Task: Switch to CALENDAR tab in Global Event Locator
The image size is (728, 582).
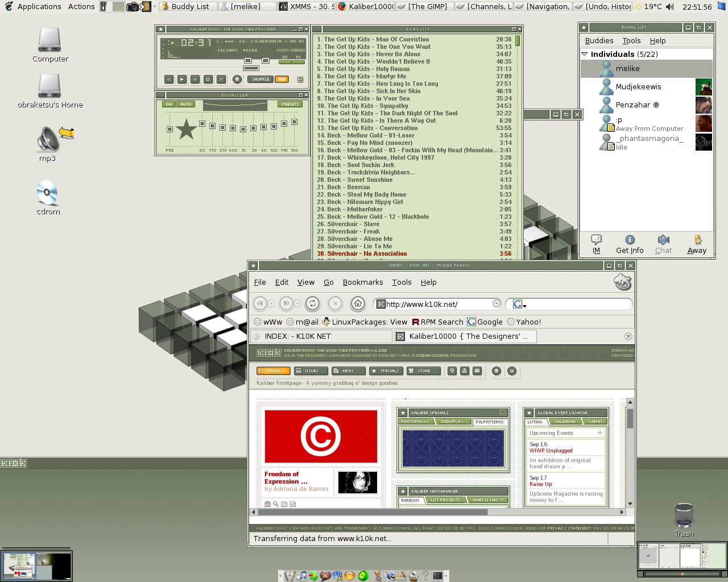Action: 565,422
